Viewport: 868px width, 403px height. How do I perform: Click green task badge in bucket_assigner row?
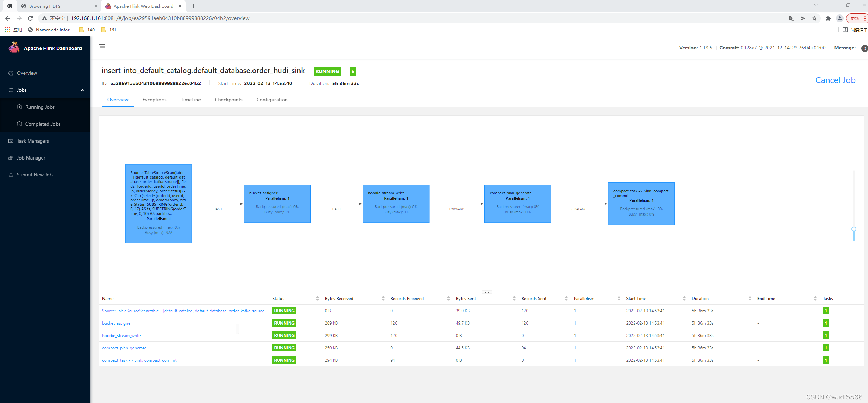click(826, 323)
